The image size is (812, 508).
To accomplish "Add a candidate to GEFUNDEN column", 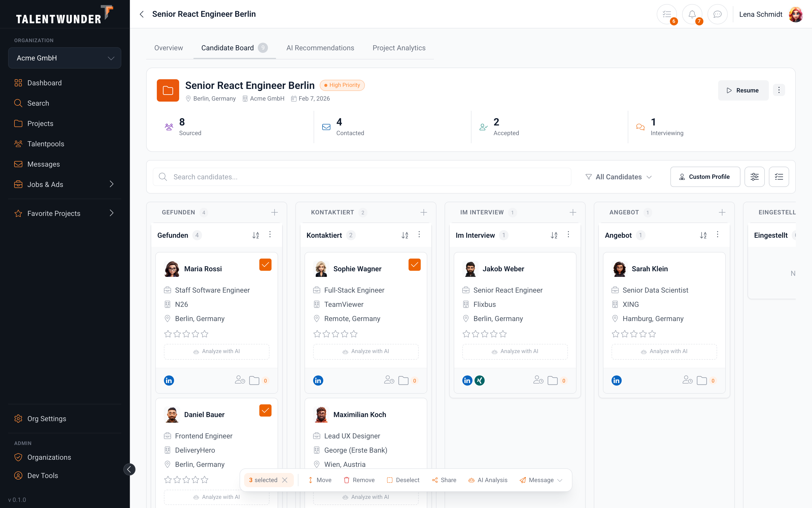I will [x=275, y=212].
